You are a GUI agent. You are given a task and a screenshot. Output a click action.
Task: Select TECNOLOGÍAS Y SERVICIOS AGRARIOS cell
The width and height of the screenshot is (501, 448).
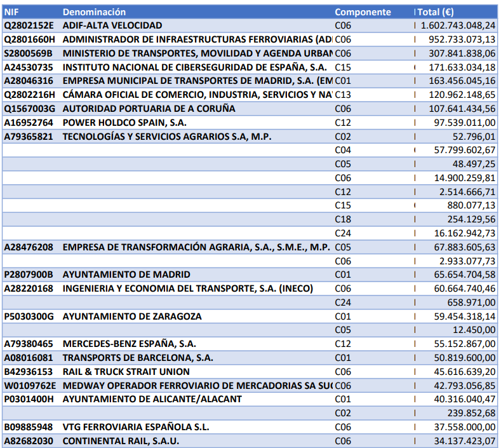point(167,137)
